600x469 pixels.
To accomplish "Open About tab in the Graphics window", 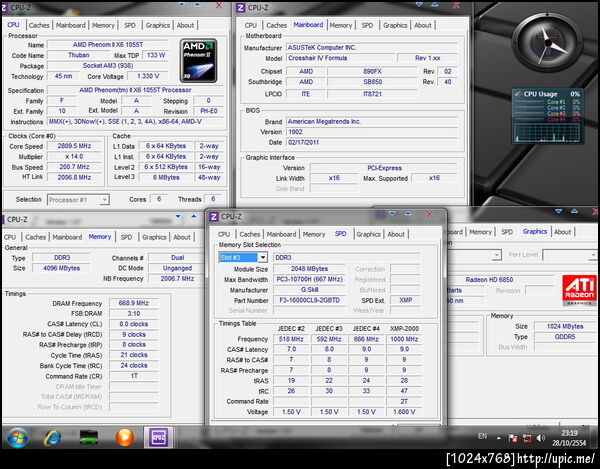I will coord(562,232).
